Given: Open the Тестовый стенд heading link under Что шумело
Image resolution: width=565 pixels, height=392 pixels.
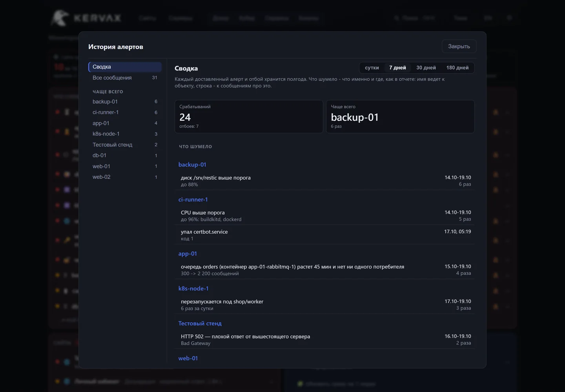Looking at the screenshot, I should click(x=200, y=323).
